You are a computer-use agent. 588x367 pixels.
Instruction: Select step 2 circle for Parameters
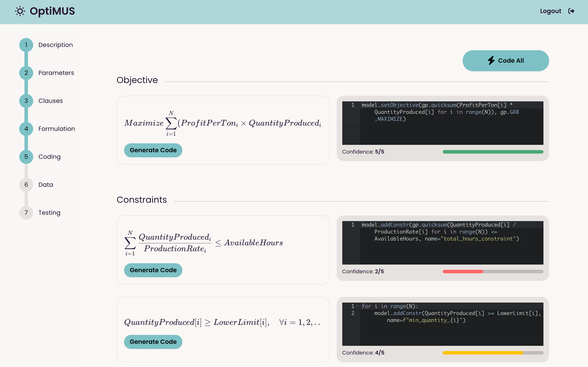click(x=26, y=73)
